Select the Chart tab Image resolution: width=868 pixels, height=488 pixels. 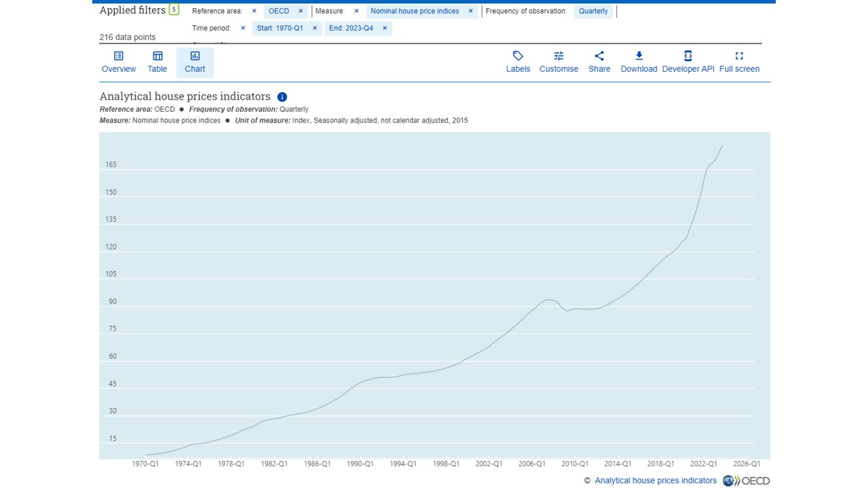click(x=195, y=62)
